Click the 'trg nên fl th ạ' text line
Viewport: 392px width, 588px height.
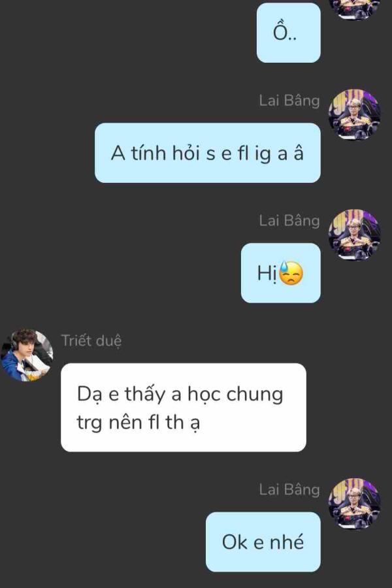pyautogui.click(x=139, y=423)
